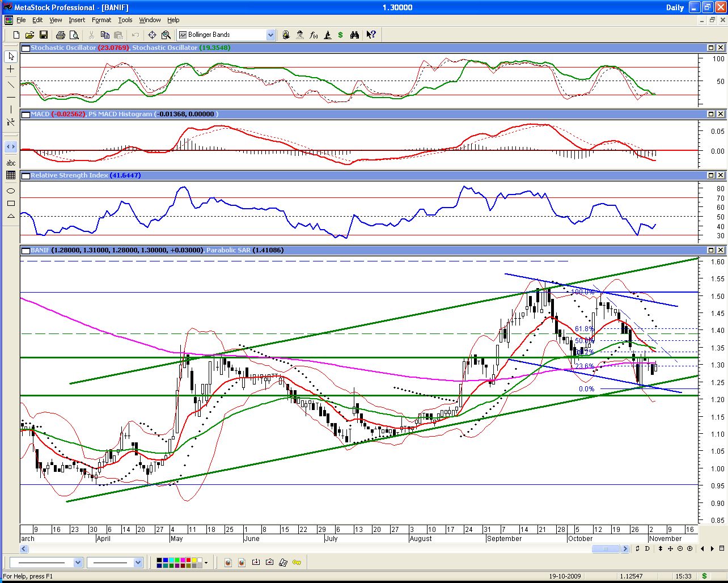Pick the yellow color swatch
The width and height of the screenshot is (728, 583).
194,560
